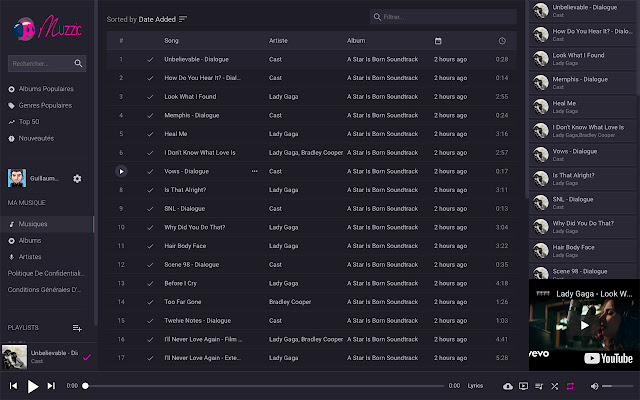Toggle checkmark for Is That Alright? row
The width and height of the screenshot is (640, 400).
click(150, 190)
